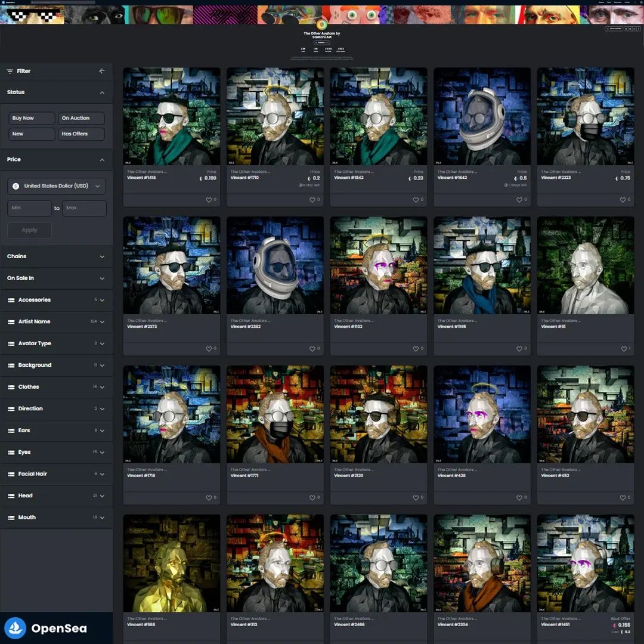Click the Max price input field
Image resolution: width=644 pixels, height=644 pixels.
point(84,208)
